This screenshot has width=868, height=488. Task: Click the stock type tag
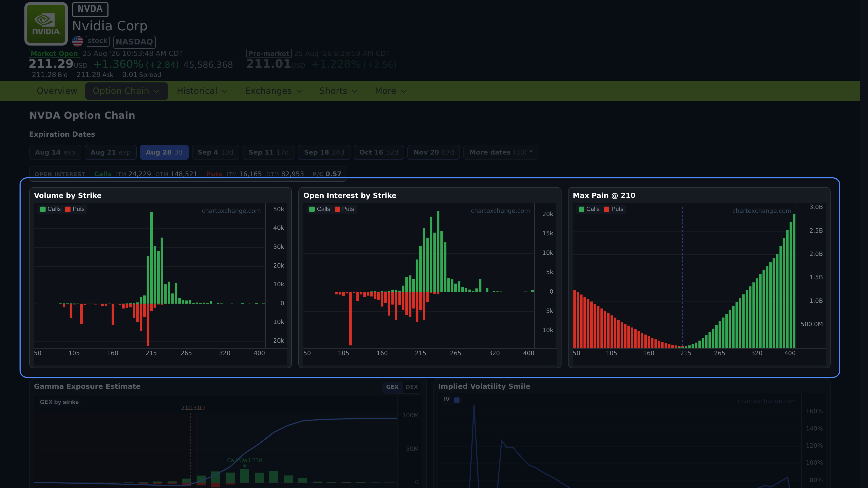[x=97, y=41]
